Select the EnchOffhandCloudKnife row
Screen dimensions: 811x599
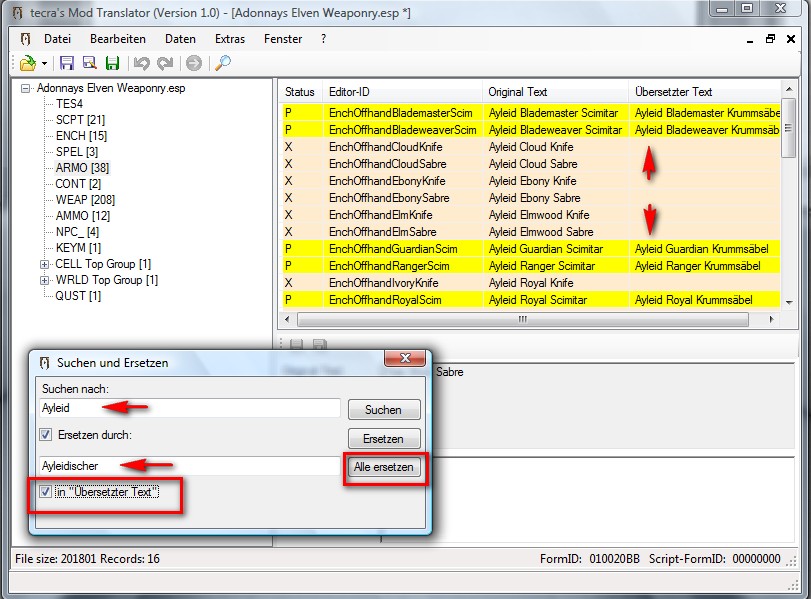531,147
